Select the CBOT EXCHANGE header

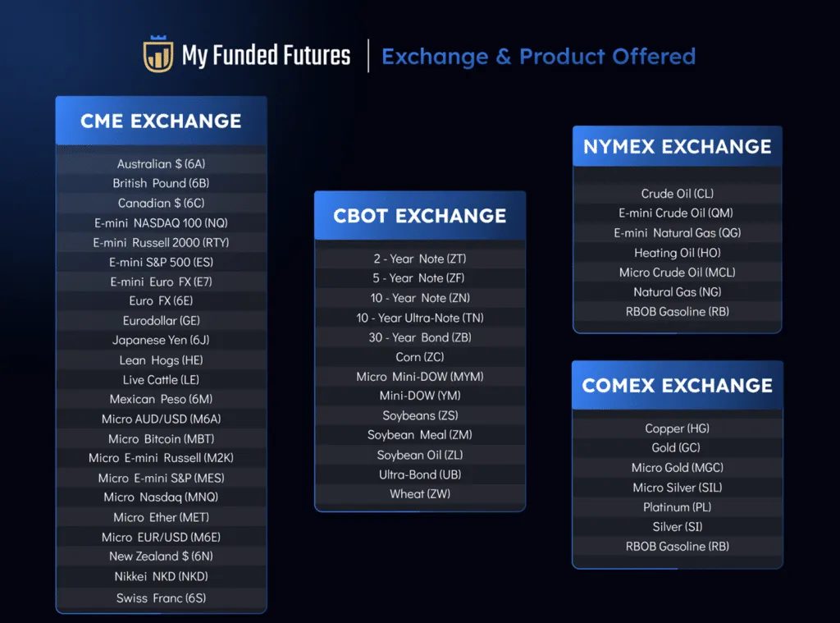click(419, 216)
